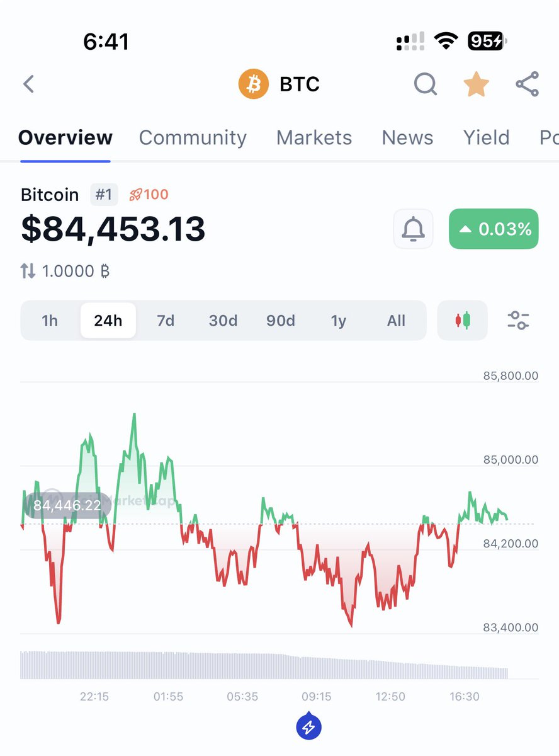Viewport: 559px width, 756px height.
Task: Tap the 6:41 clock in status bar
Action: 106,42
